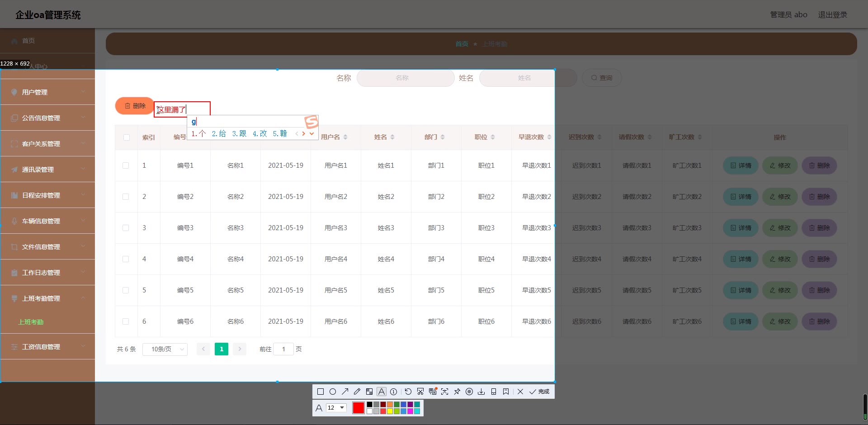Tick the select-all header checkbox
Viewport: 868px width, 425px height.
(x=126, y=137)
